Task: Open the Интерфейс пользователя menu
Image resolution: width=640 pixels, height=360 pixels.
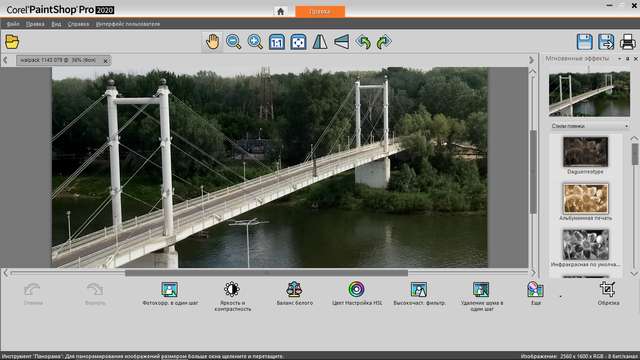Action: 128,24
